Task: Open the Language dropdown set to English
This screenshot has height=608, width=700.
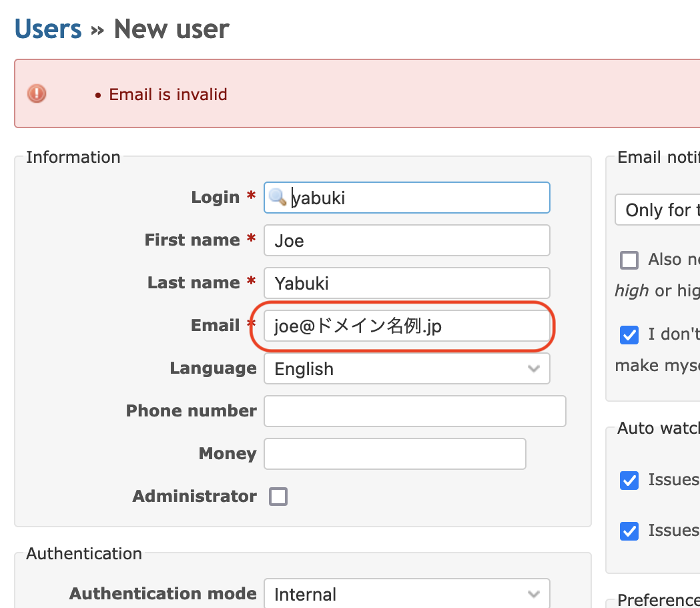Action: tap(406, 368)
